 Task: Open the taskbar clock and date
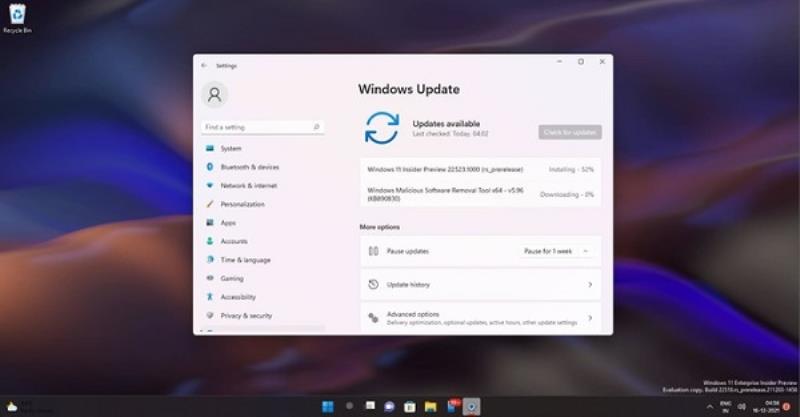(x=766, y=407)
